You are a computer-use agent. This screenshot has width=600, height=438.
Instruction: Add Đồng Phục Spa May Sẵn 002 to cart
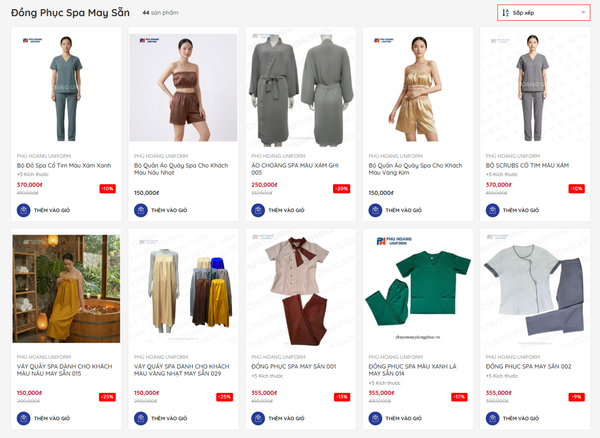click(x=492, y=418)
